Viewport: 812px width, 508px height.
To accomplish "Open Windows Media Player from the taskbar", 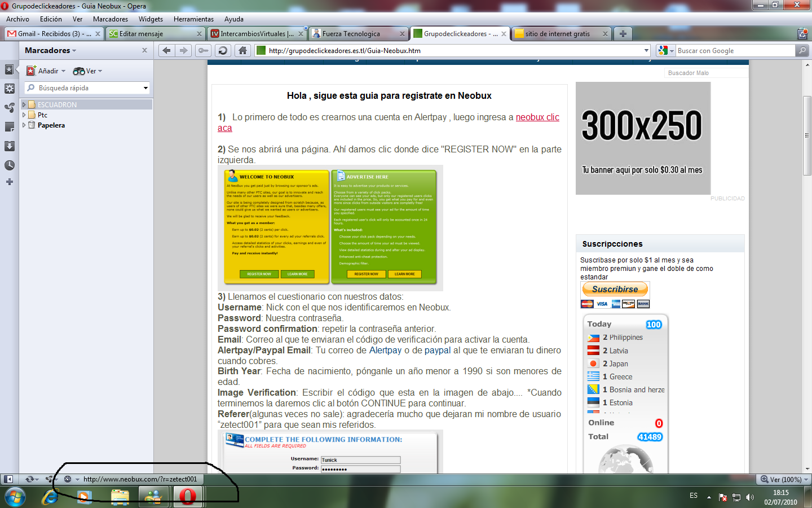I will pos(85,497).
